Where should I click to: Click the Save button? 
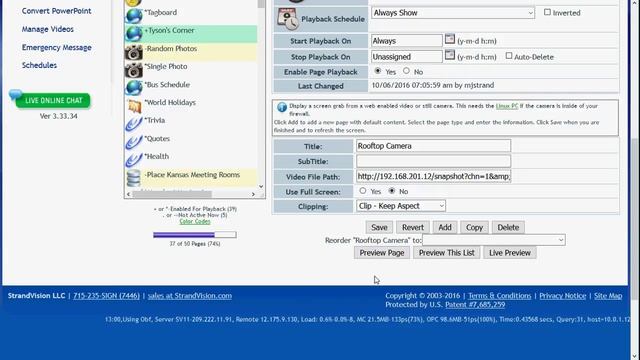tap(379, 227)
